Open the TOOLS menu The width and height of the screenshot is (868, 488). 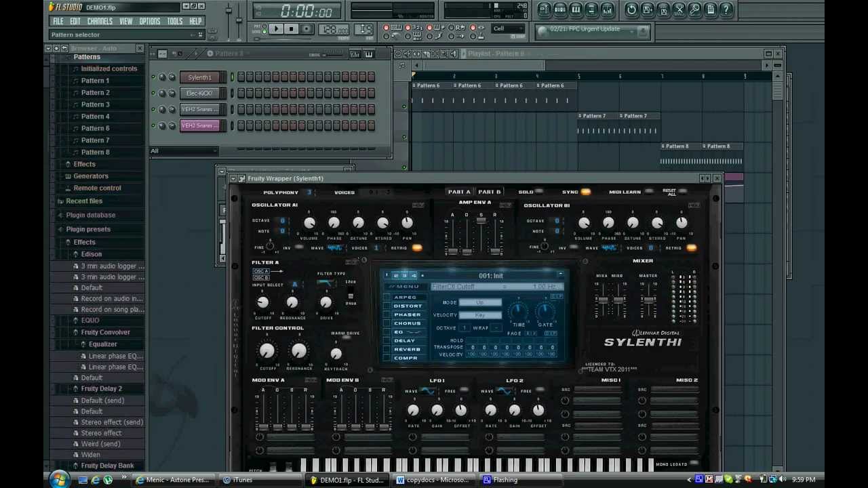(x=175, y=21)
